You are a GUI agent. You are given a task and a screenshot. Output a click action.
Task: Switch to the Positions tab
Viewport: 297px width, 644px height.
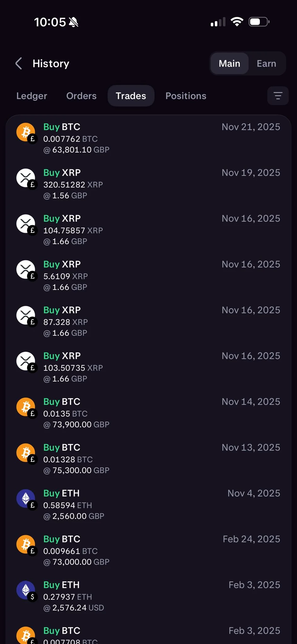tap(186, 96)
